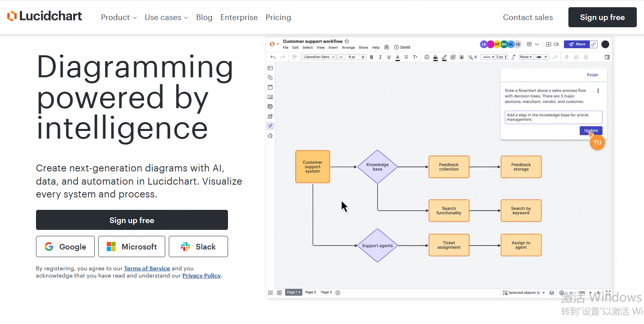Toggle underline text formatting

(389, 57)
